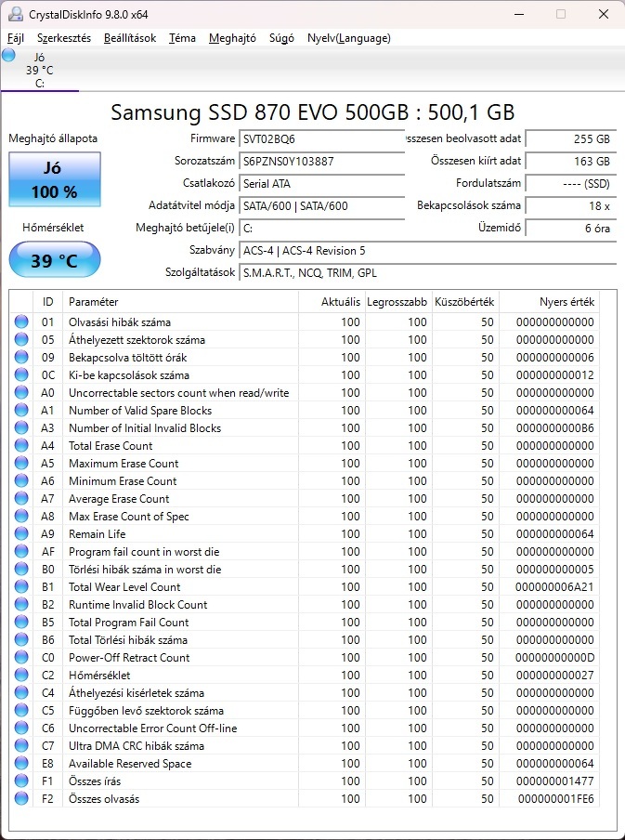Click the Samsung SSD 870 EVO title text
This screenshot has height=840, width=625.
pos(312,112)
